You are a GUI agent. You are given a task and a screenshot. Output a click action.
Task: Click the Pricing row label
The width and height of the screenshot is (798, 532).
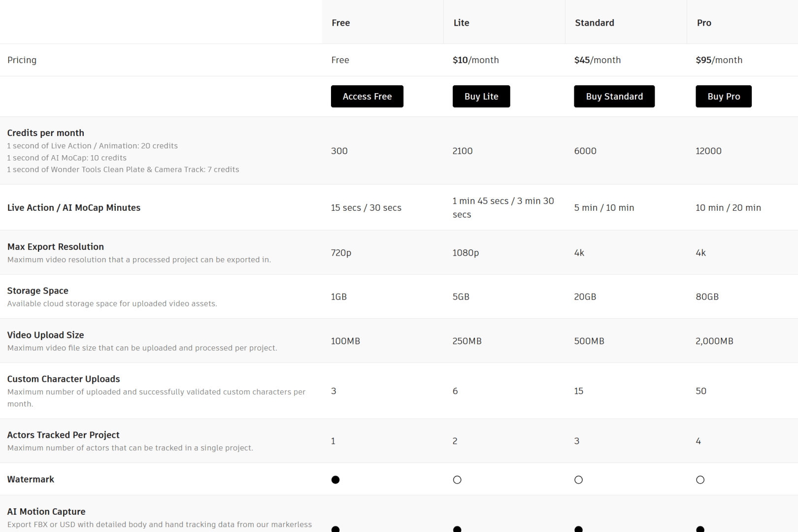22,60
